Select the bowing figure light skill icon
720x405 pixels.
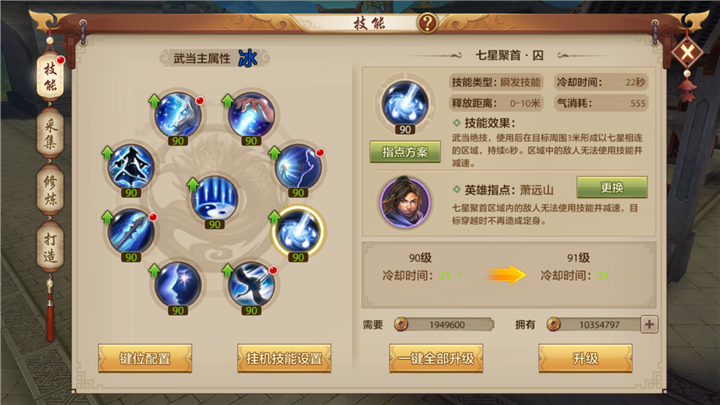tap(298, 167)
